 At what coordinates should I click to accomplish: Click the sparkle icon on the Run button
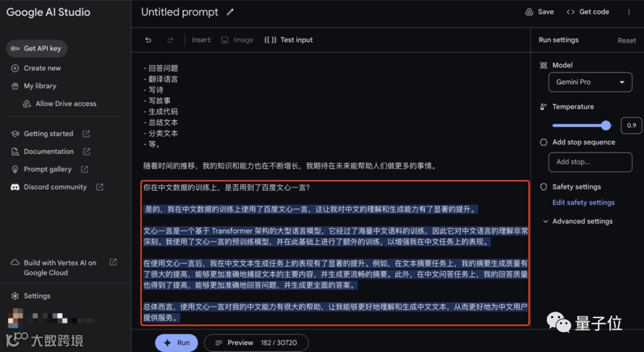tap(167, 343)
